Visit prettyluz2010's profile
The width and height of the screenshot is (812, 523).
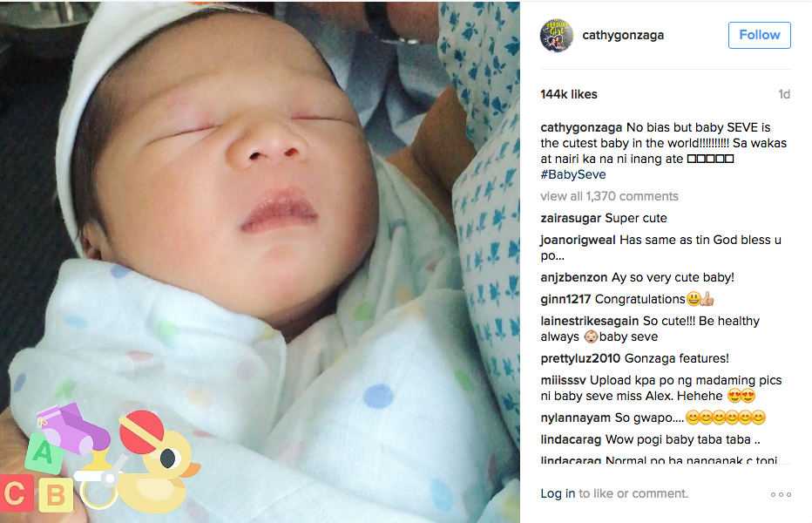coord(580,358)
